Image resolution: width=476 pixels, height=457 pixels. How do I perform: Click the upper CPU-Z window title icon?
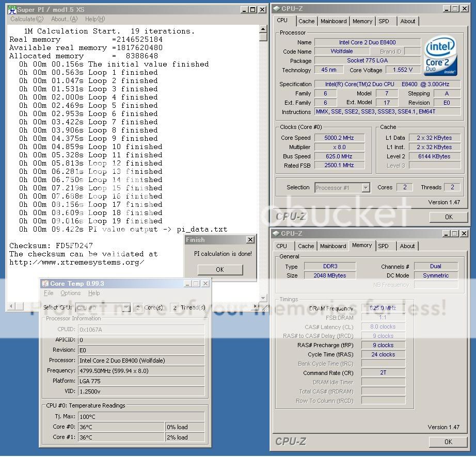click(276, 8)
